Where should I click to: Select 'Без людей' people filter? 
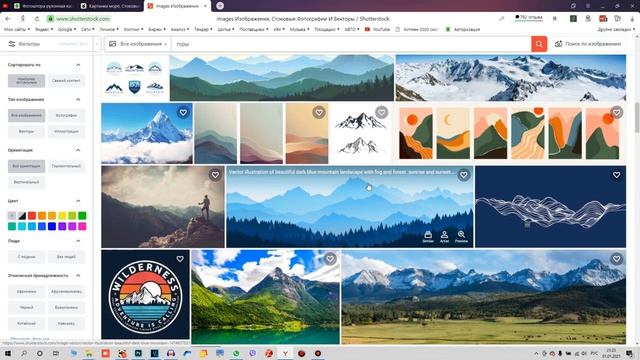click(x=66, y=257)
